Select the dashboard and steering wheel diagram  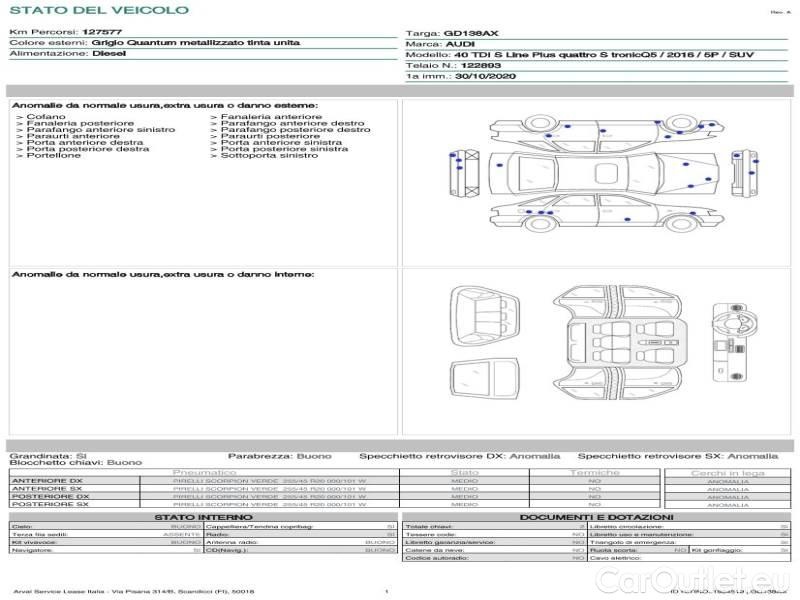pyautogui.click(x=733, y=342)
